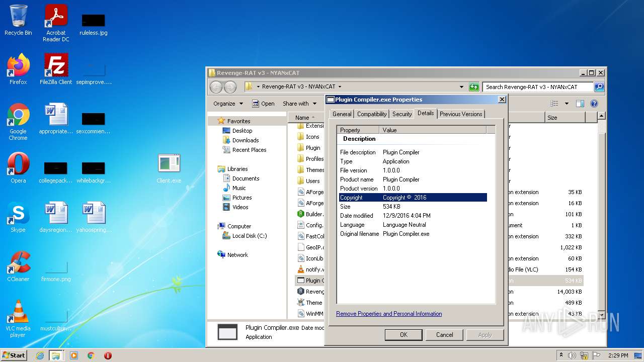Image resolution: width=644 pixels, height=362 pixels.
Task: Go back in Explorer window
Action: pyautogui.click(x=216, y=87)
